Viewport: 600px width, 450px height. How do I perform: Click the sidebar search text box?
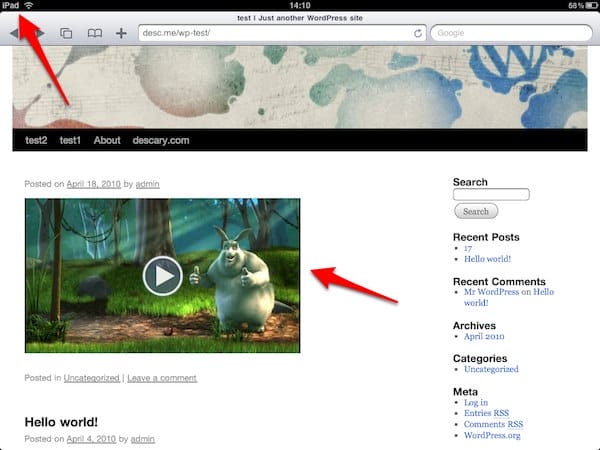[491, 195]
